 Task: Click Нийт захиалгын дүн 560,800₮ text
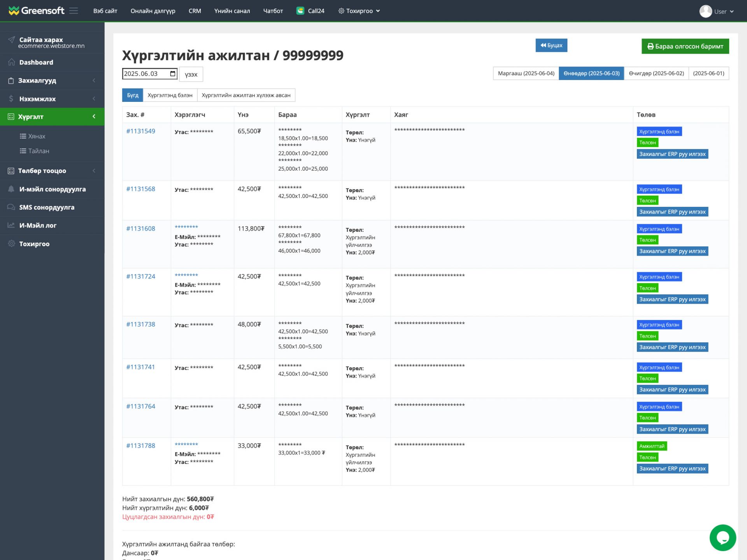point(168,499)
